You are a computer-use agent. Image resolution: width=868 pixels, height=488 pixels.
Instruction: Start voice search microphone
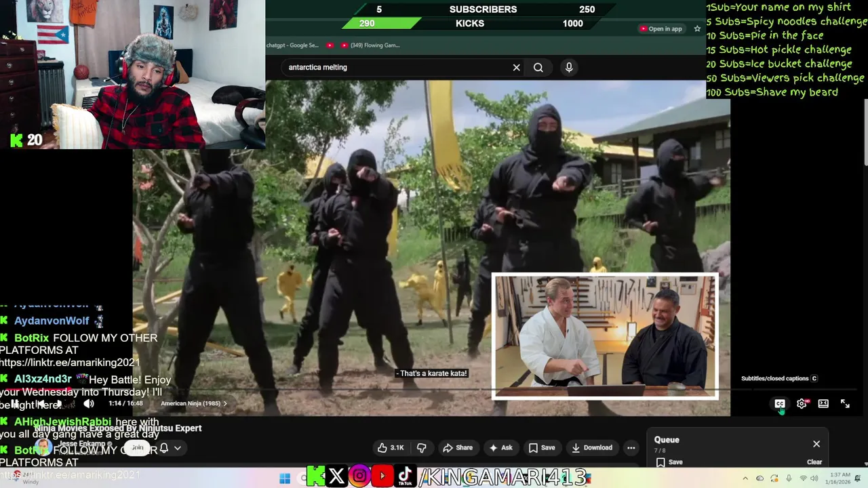[569, 67]
